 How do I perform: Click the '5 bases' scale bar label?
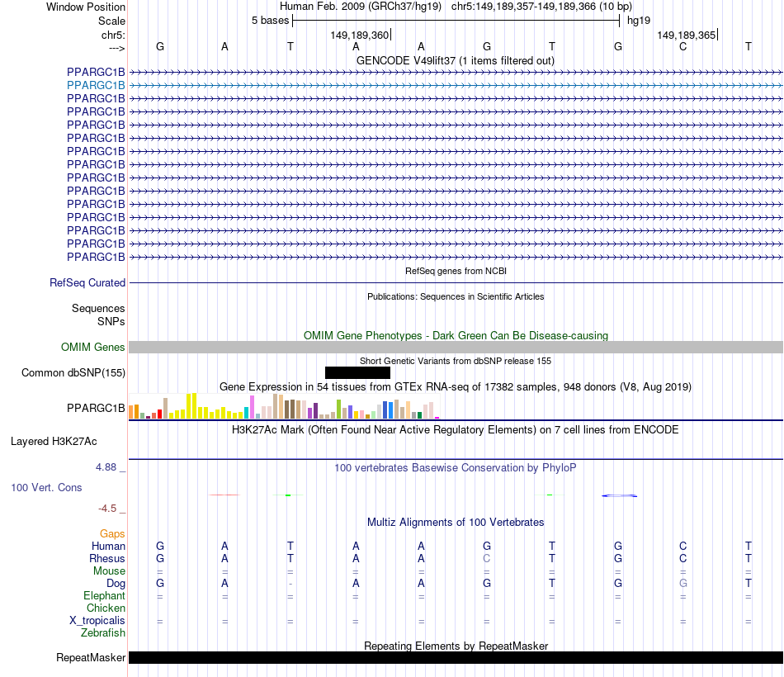click(x=270, y=21)
